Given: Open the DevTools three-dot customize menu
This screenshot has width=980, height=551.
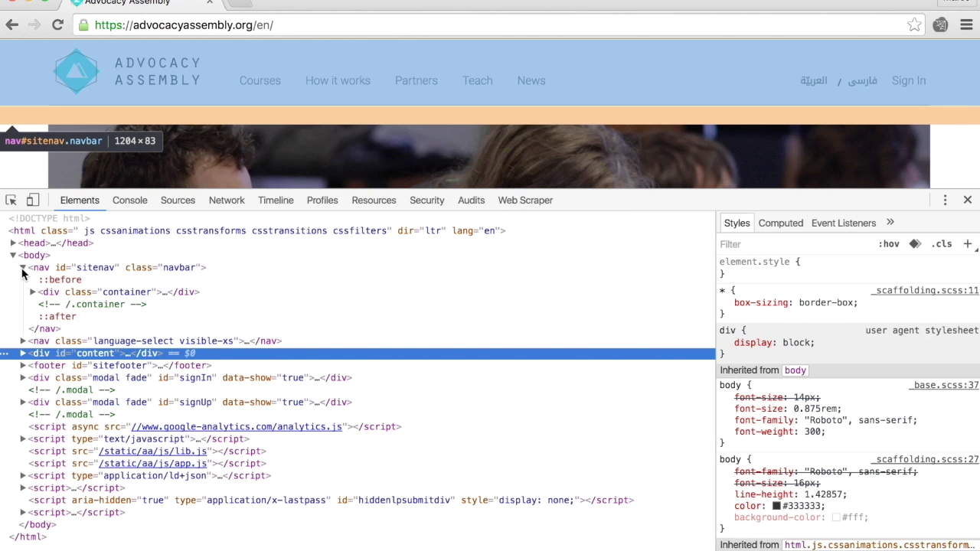Looking at the screenshot, I should [945, 200].
